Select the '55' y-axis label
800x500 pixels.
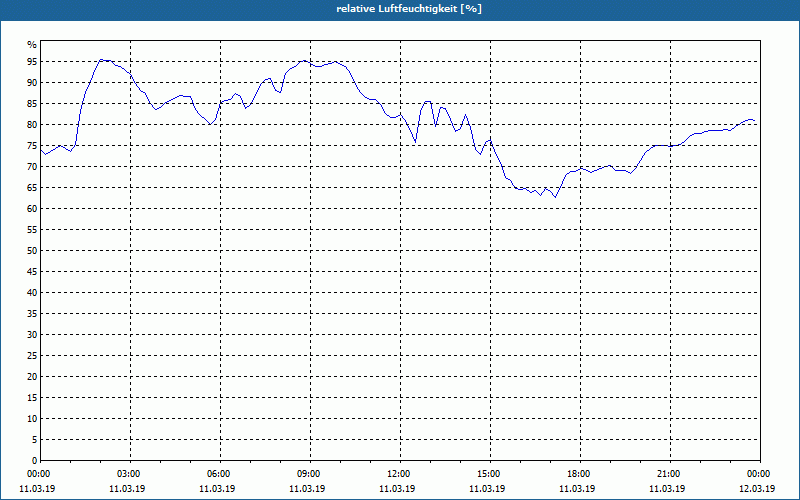[32, 230]
